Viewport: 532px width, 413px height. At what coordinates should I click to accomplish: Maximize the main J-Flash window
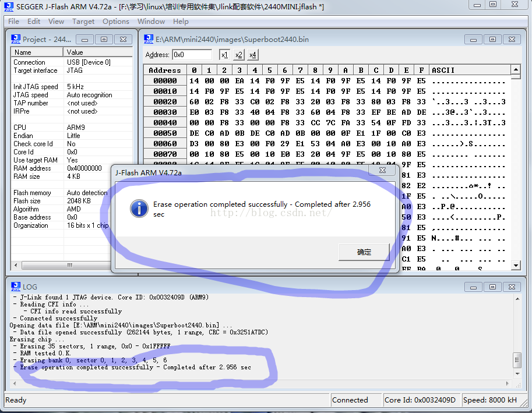tap(493, 5)
